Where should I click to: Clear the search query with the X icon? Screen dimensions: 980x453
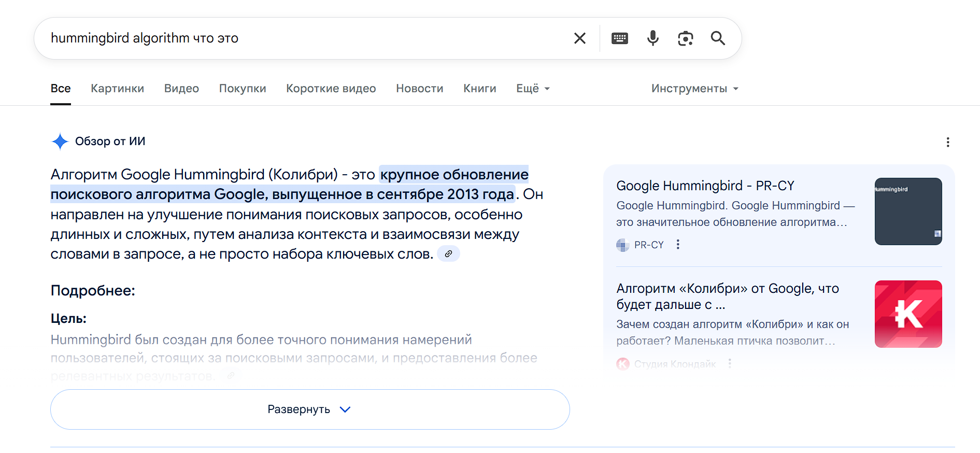pos(580,38)
